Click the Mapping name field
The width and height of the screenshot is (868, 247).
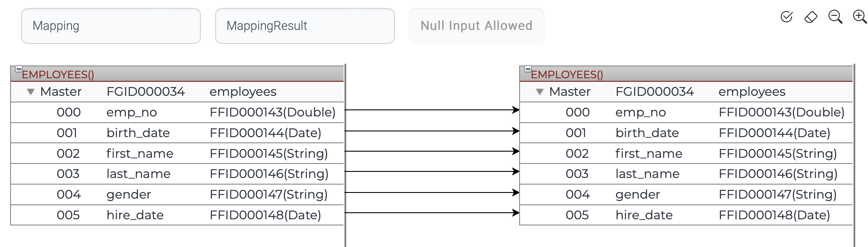point(111,26)
